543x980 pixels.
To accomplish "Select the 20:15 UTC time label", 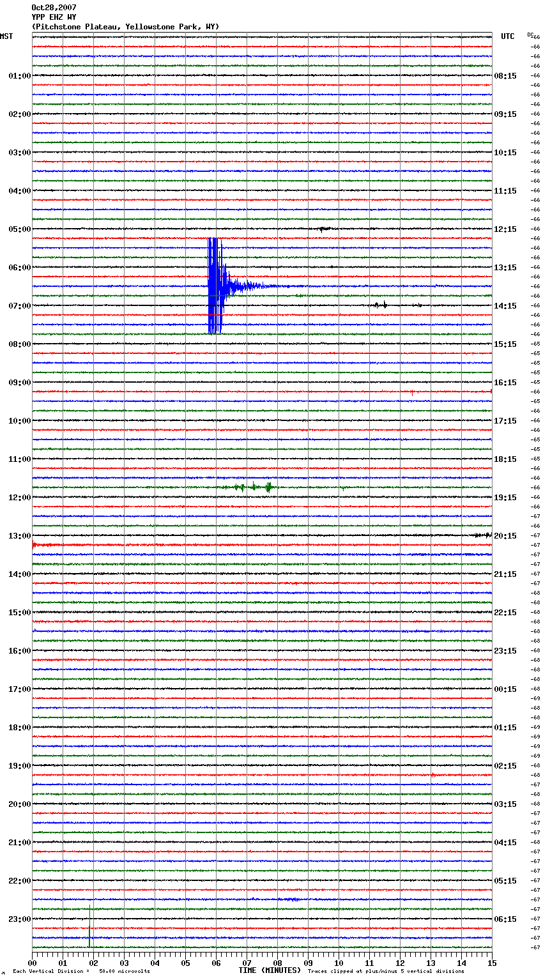I will 505,536.
